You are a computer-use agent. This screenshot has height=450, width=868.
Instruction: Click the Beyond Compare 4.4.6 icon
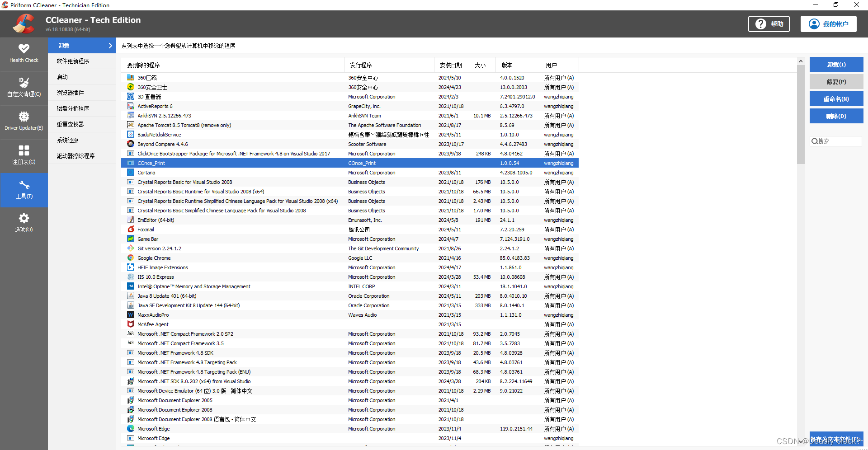click(131, 144)
